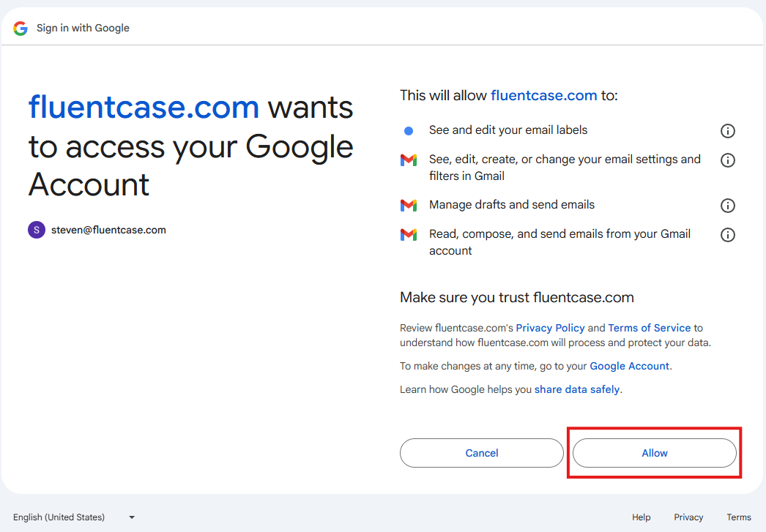Click fluentcase.com link in the main heading
The image size is (766, 532).
pyautogui.click(x=144, y=108)
